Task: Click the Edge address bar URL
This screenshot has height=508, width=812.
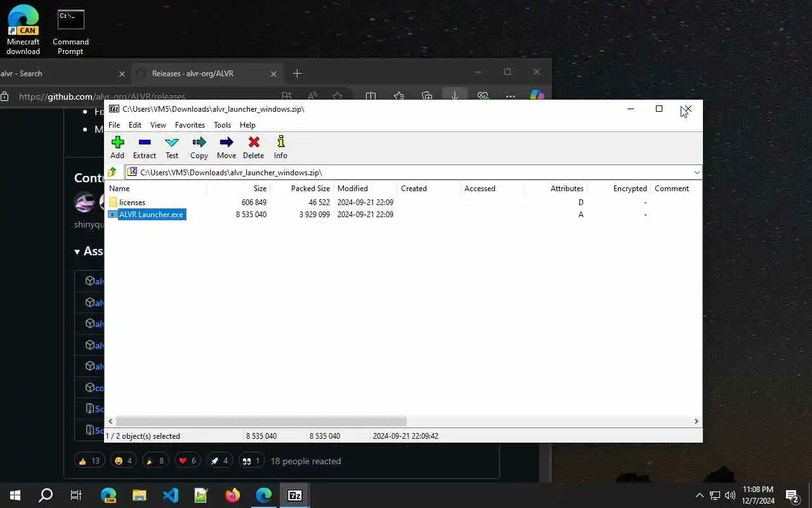Action: click(102, 97)
